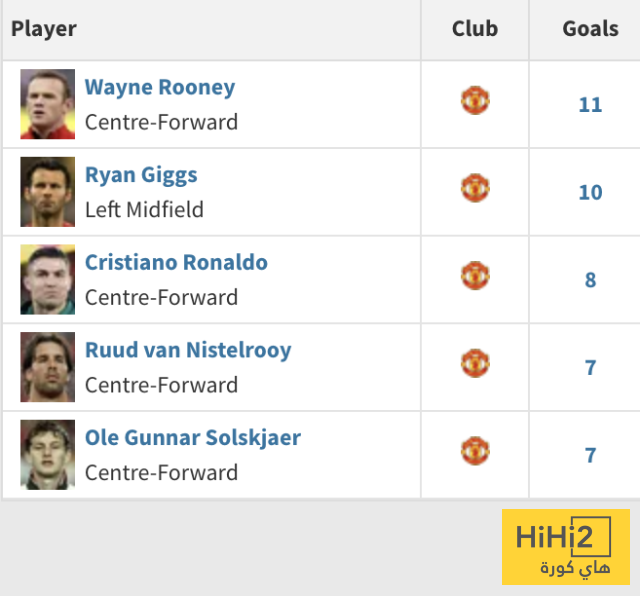This screenshot has height=596, width=640.
Task: Click Ryan Giggs' portrait thumbnail
Action: [x=48, y=192]
